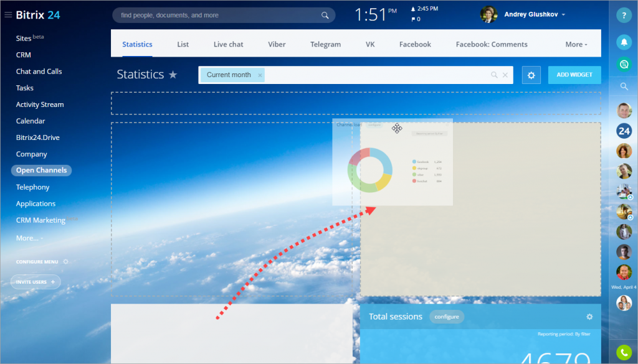Screen dimensions: 638x364
Task: Click the Wed, April 4 date label
Action: 624,287
